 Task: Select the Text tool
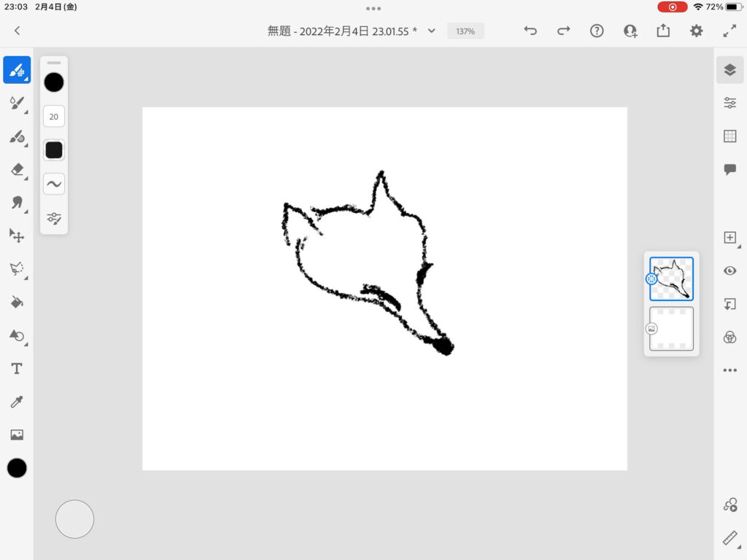pyautogui.click(x=17, y=369)
